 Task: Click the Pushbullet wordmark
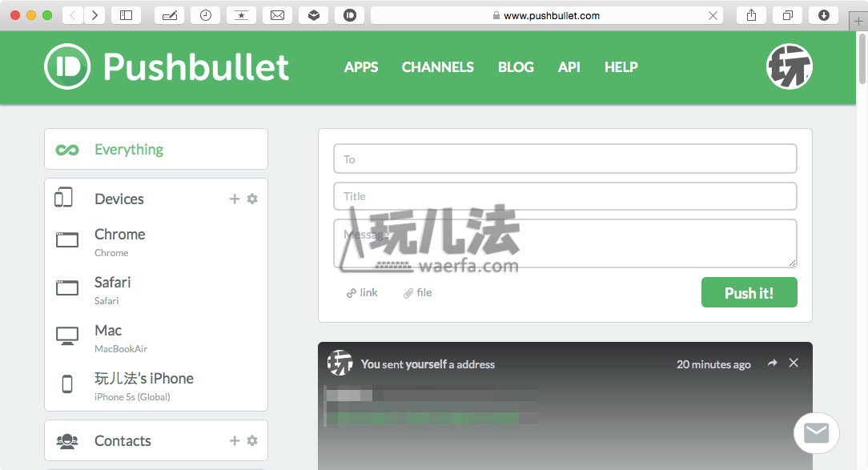tap(196, 67)
